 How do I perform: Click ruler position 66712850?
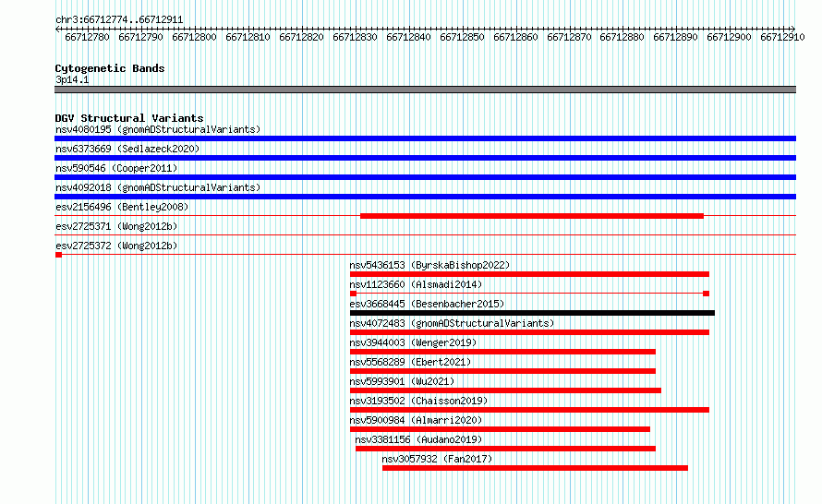pyautogui.click(x=462, y=37)
